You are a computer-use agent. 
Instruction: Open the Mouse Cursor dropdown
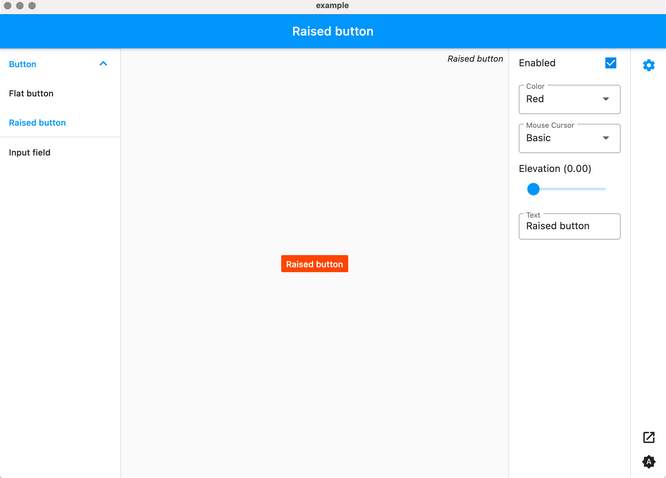pos(569,138)
